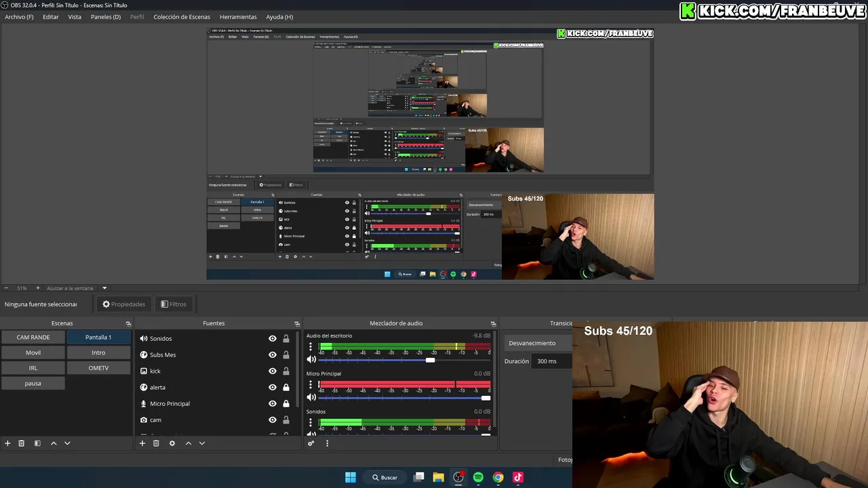Undock the Mezclador de audio panel
868x488 pixels.
(x=493, y=324)
